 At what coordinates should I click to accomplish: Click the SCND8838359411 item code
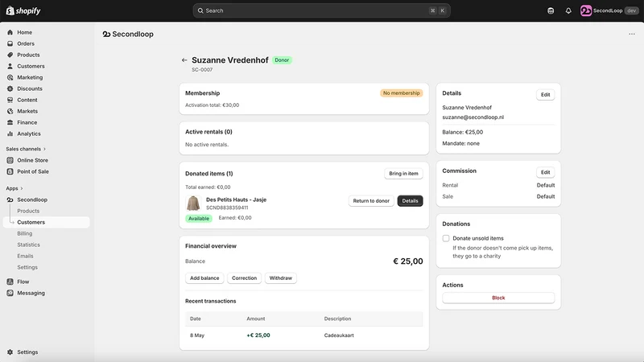coord(227,208)
